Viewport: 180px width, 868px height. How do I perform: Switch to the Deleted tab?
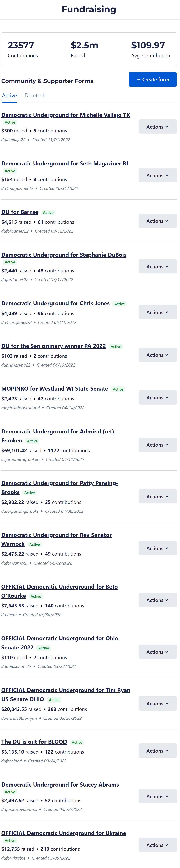[x=34, y=96]
